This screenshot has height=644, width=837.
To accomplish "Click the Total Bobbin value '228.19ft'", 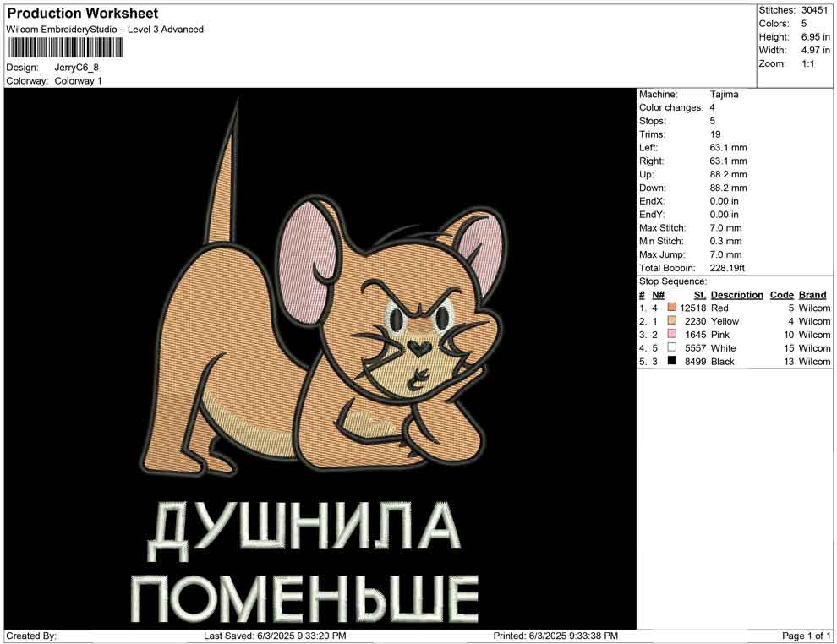I will (728, 268).
